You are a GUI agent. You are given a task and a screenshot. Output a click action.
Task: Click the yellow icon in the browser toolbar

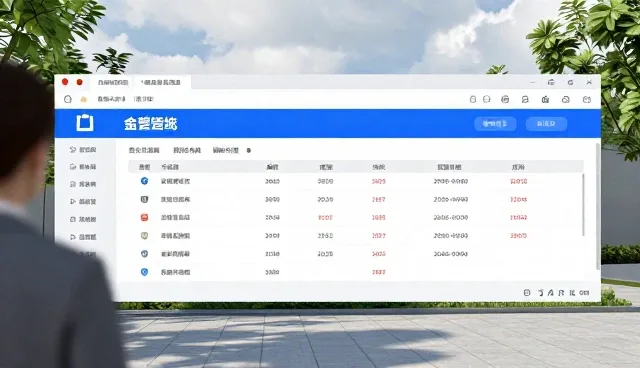click(84, 99)
